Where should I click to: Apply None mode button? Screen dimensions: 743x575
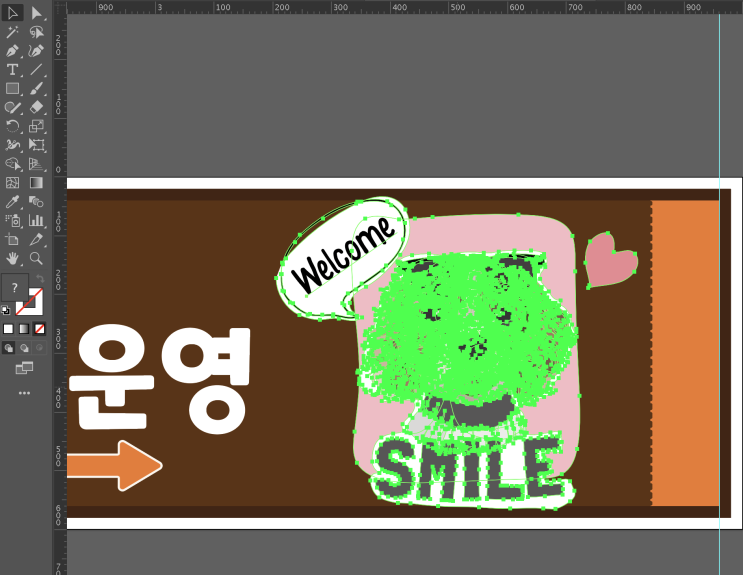tap(40, 329)
